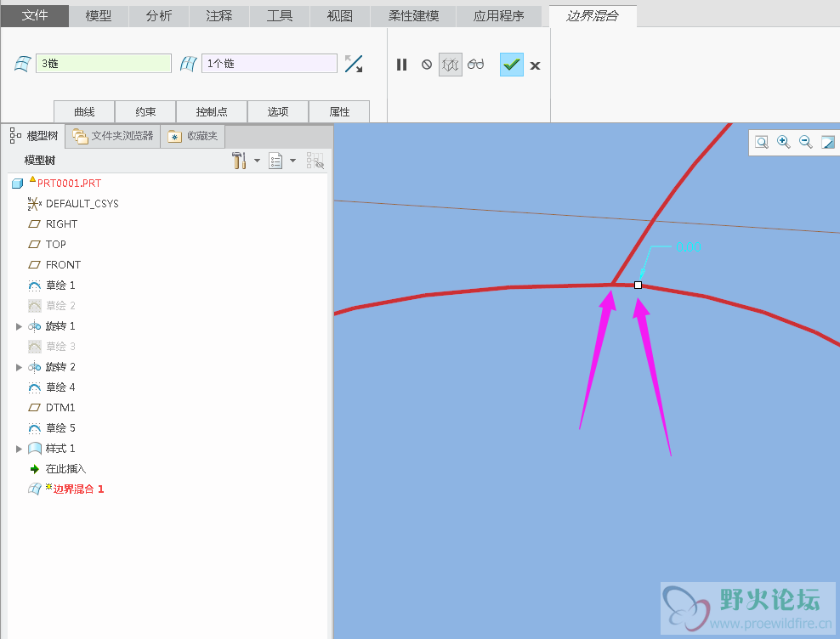Click the 3链 first direction collector field

click(104, 63)
